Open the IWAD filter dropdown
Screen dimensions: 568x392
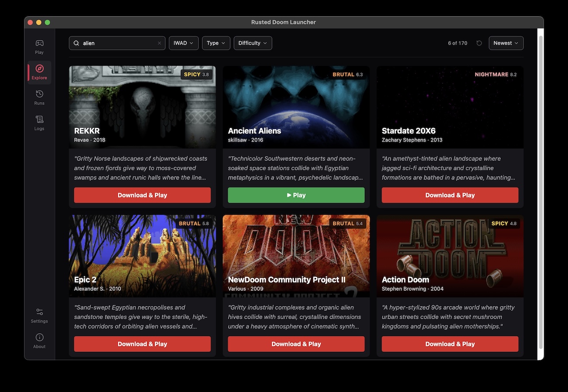pos(184,43)
